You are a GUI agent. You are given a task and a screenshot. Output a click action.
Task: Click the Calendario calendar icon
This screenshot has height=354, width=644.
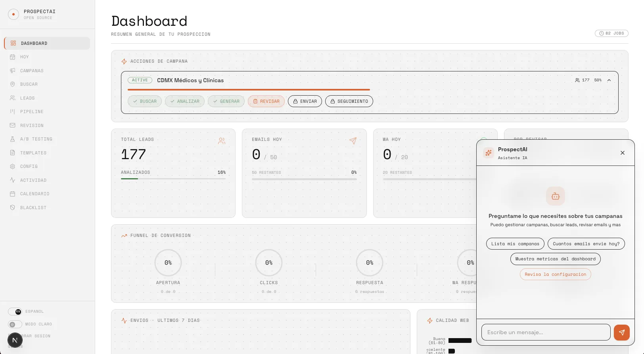(x=13, y=194)
